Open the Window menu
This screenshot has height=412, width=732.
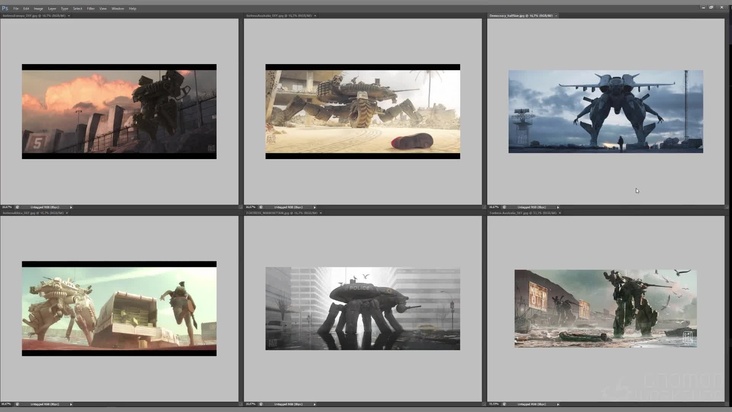117,8
